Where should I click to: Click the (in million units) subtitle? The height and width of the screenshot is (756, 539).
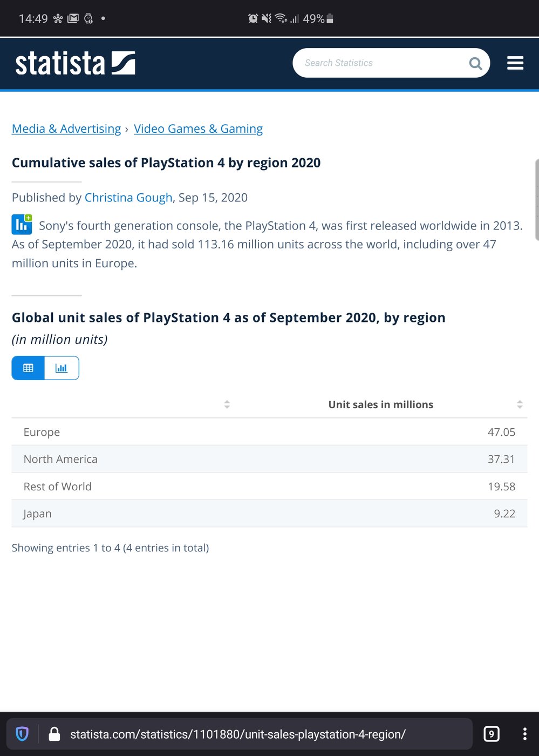tap(60, 339)
